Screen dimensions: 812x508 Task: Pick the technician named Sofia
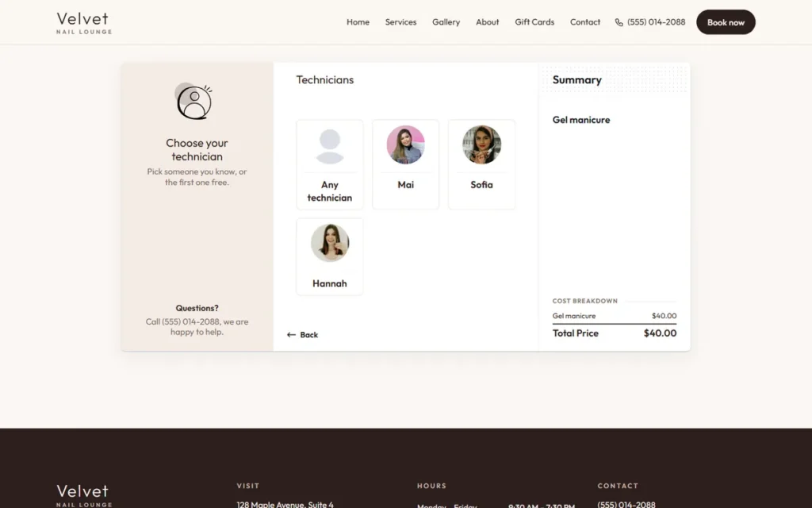click(x=481, y=185)
